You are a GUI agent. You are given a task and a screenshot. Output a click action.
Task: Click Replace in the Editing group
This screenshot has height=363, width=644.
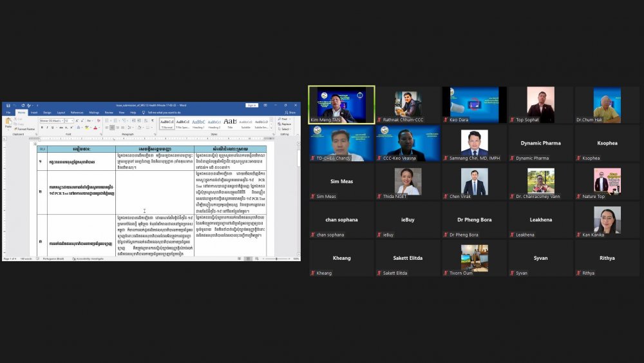coord(285,124)
